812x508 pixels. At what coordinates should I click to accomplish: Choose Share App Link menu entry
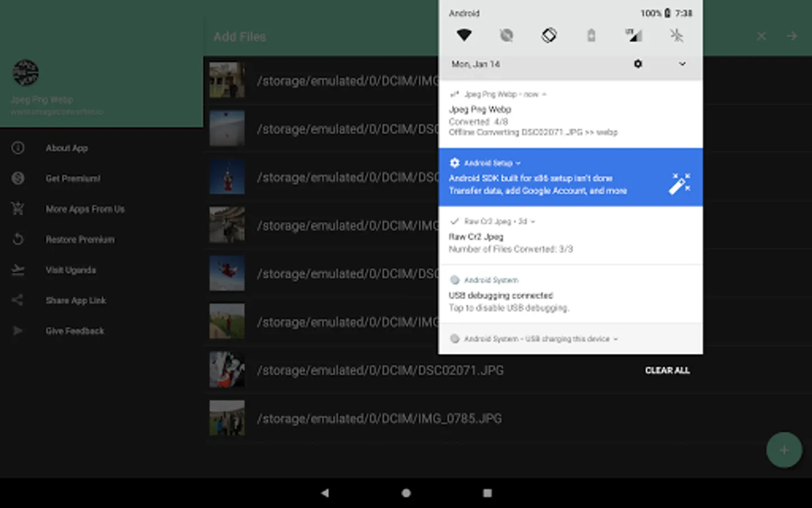(76, 300)
